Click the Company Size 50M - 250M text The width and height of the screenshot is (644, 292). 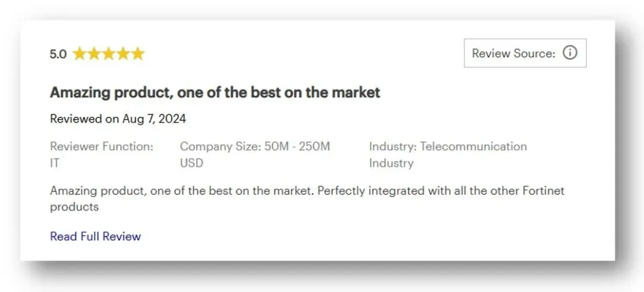click(x=255, y=147)
